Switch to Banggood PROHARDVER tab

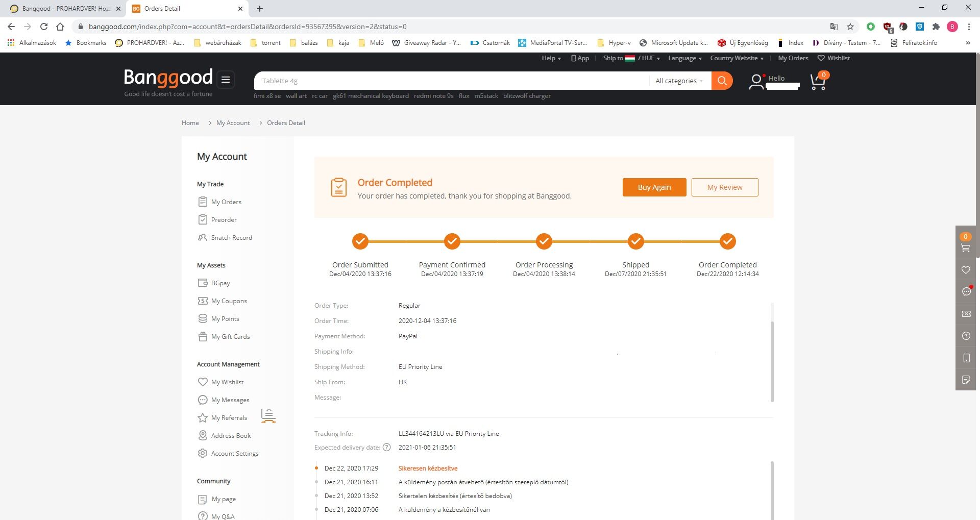coord(65,9)
